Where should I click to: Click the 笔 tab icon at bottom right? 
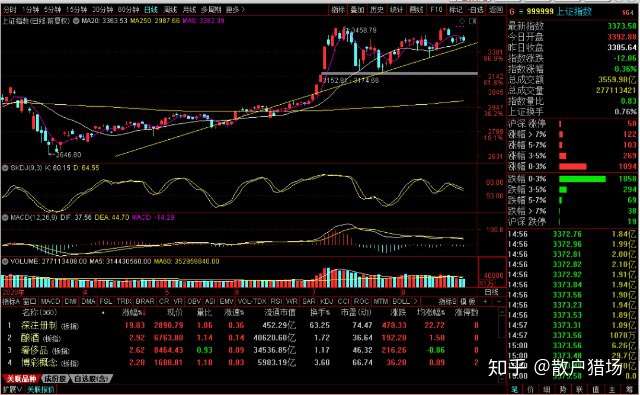click(514, 390)
